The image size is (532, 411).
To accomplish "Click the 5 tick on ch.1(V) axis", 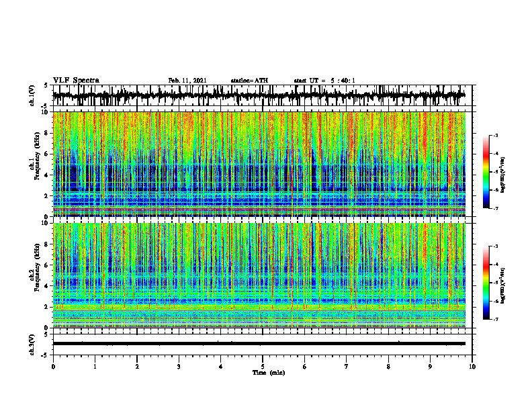I will pos(47,85).
